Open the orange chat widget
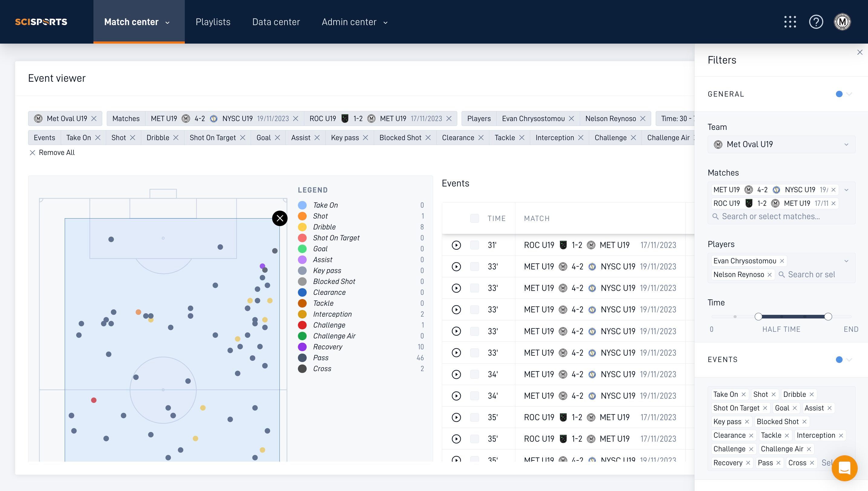The image size is (868, 491). pyautogui.click(x=844, y=468)
